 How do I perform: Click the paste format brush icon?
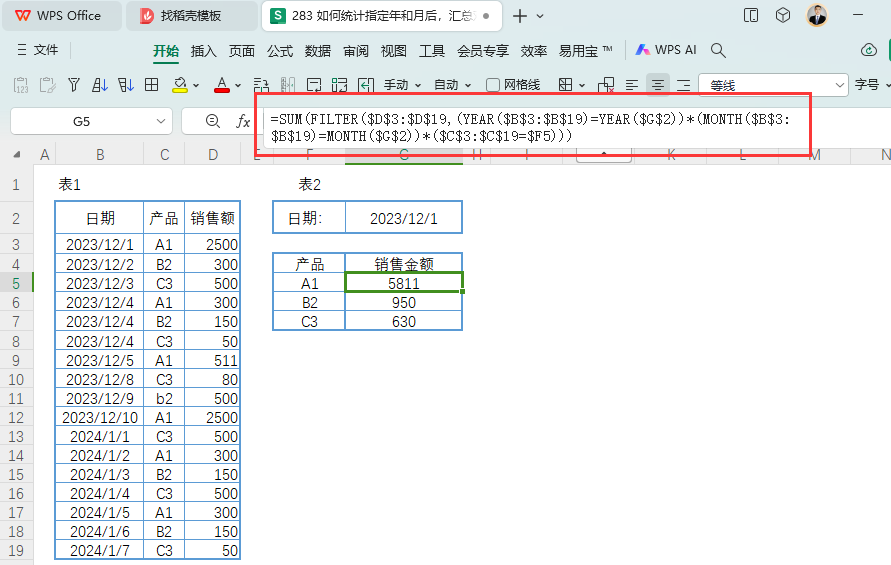[x=48, y=85]
